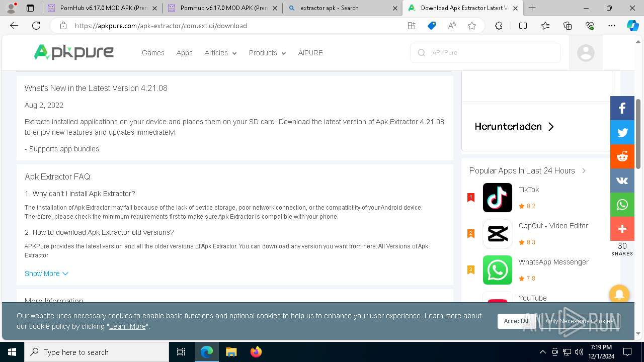
Task: Expand the Products dropdown
Action: tap(267, 53)
